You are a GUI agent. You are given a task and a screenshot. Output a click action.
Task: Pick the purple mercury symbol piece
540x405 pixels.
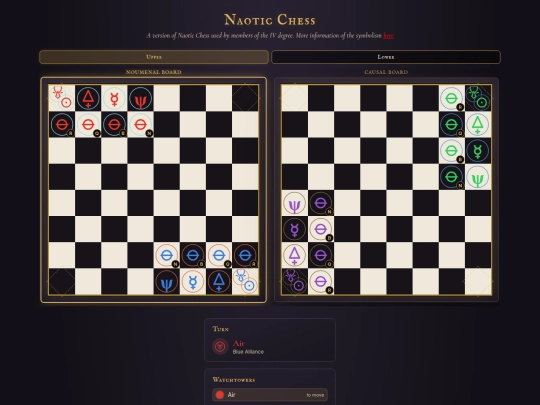point(294,229)
